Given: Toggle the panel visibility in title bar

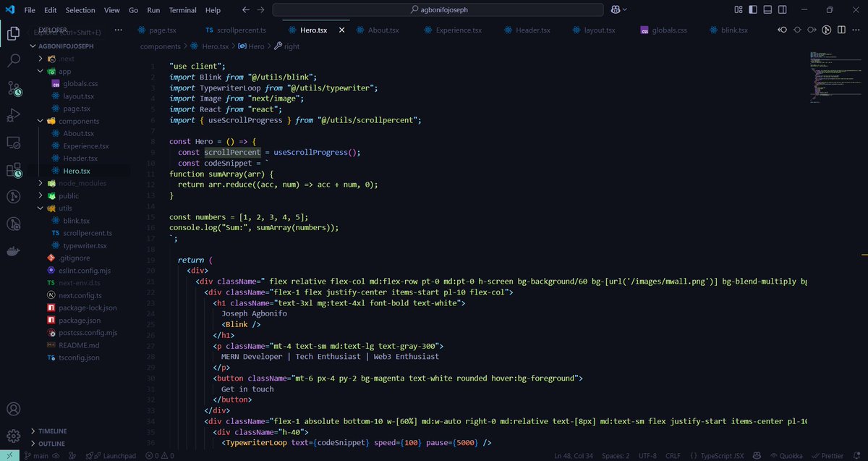Looking at the screenshot, I should pyautogui.click(x=767, y=9).
